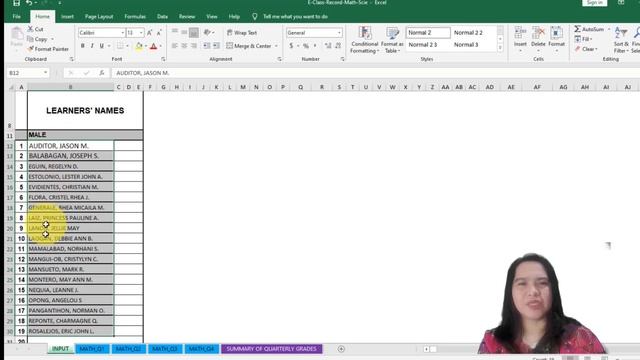Open the Clear menu
The width and height of the screenshot is (640, 360).
click(x=586, y=49)
